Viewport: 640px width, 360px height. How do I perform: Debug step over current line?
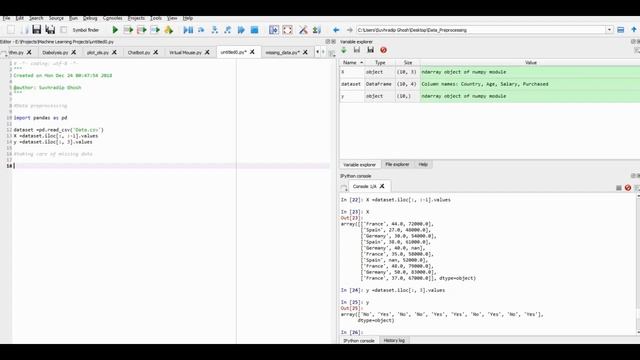click(x=201, y=30)
